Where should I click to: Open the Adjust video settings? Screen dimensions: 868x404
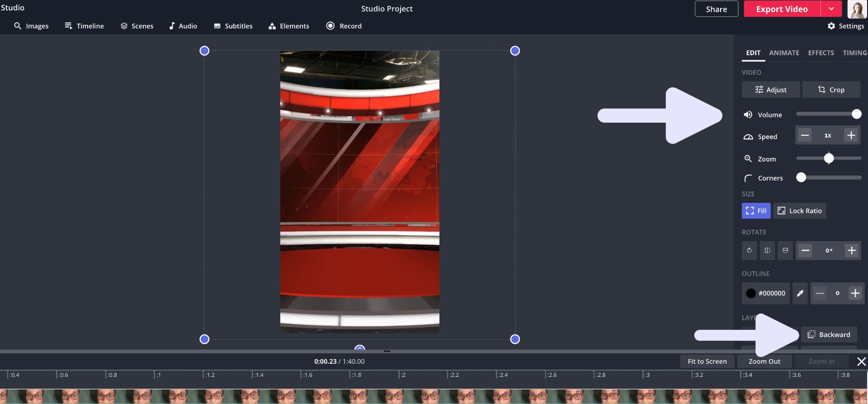[771, 90]
